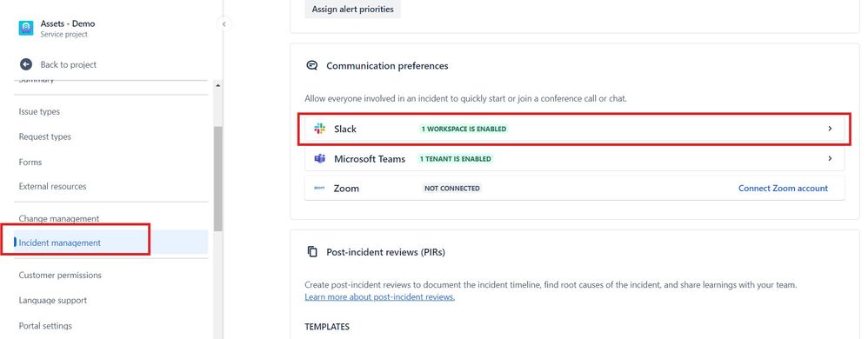868x339 pixels.
Task: Click Connect Zoom account link
Action: pos(784,188)
